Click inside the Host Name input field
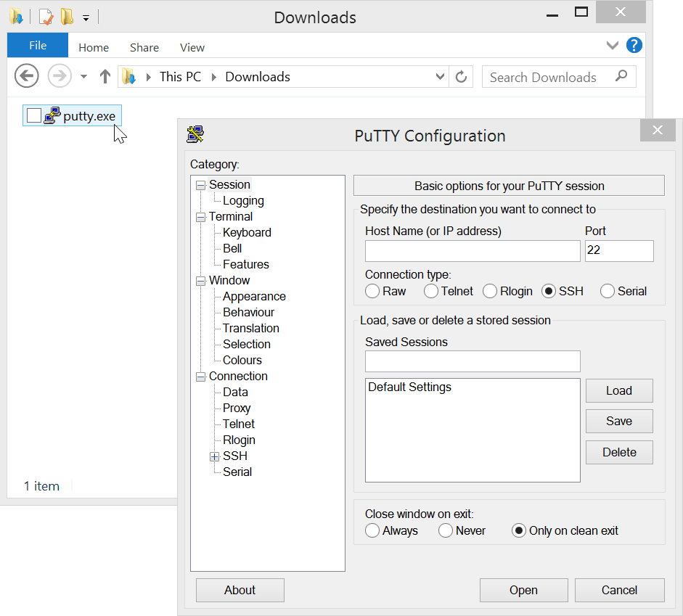The width and height of the screenshot is (683, 616). pos(472,250)
